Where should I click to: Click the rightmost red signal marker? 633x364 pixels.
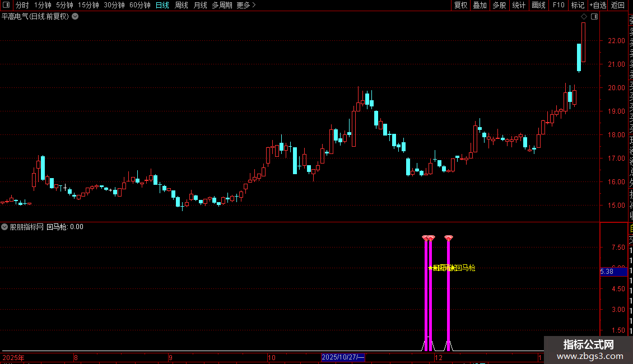(x=449, y=238)
